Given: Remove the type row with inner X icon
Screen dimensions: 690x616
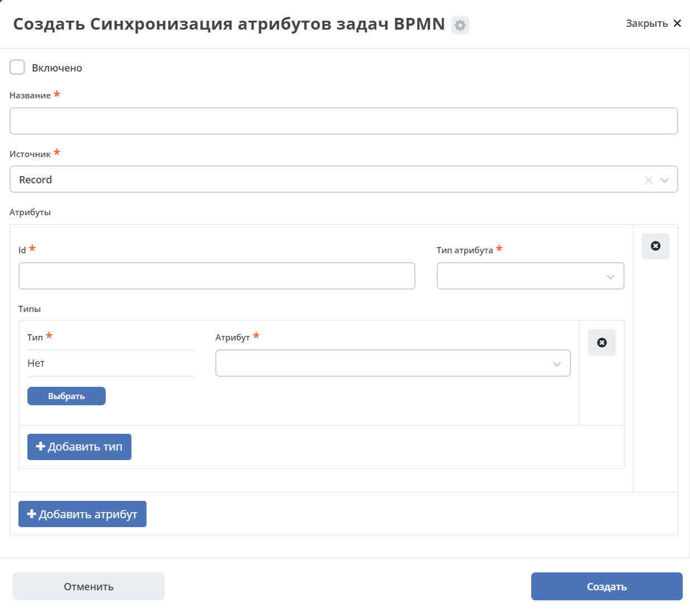Looking at the screenshot, I should (x=602, y=343).
